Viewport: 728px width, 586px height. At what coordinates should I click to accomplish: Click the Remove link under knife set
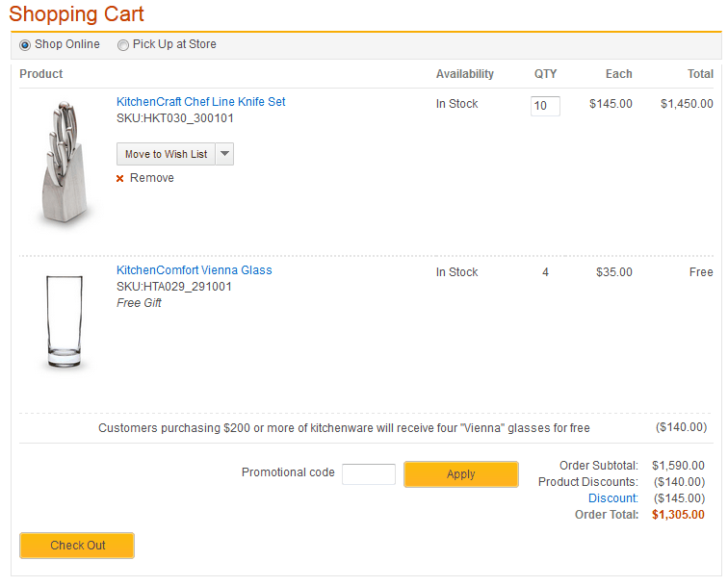[152, 178]
